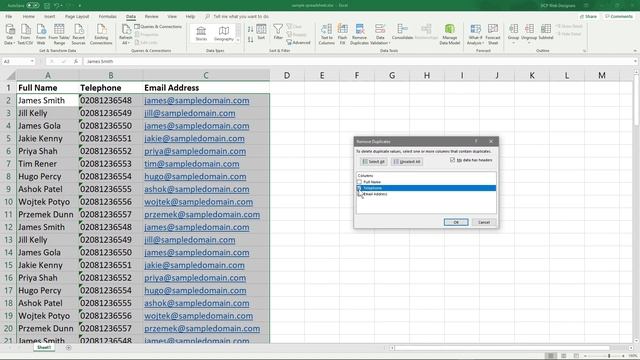Open Queries & Connections pane
Screen dimensions: 640x360
(x=158, y=27)
